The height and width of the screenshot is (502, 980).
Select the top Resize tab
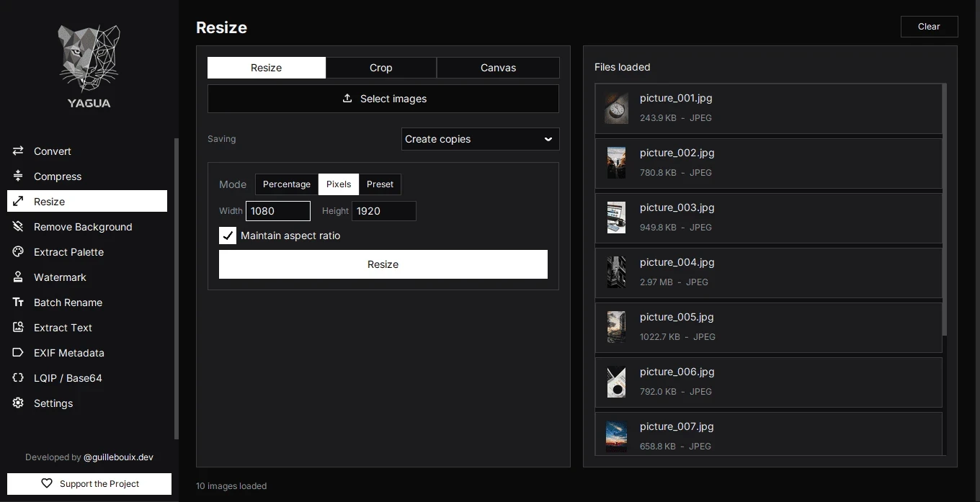[x=267, y=68]
